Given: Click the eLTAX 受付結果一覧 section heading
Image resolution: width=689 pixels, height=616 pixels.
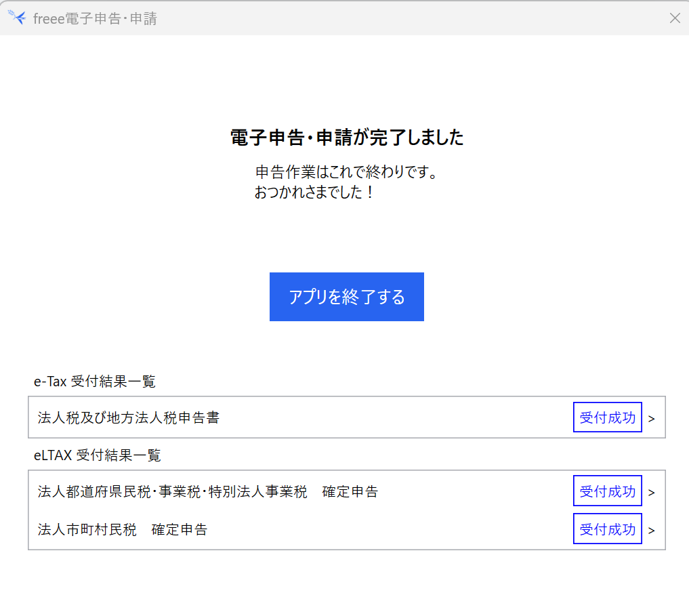Looking at the screenshot, I should click(98, 455).
